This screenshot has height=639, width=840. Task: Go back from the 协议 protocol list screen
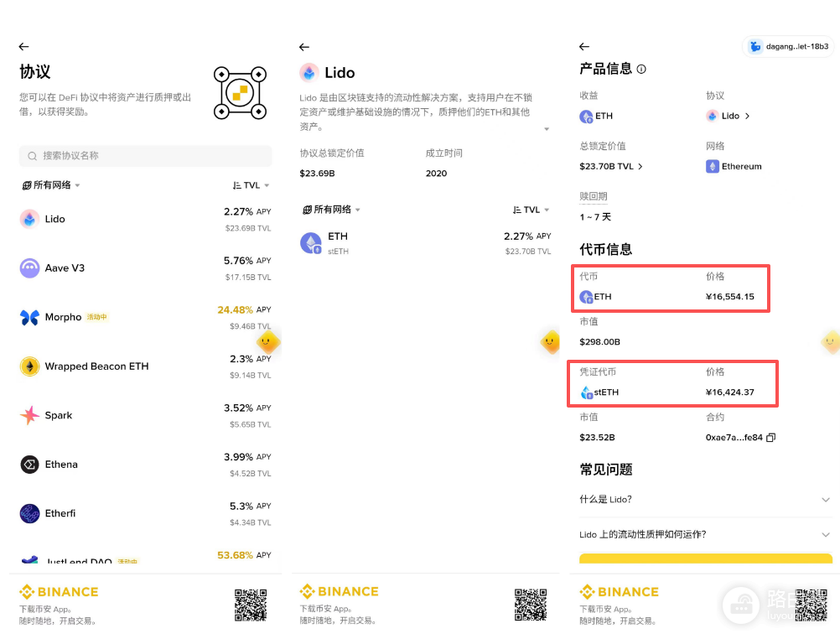click(23, 47)
